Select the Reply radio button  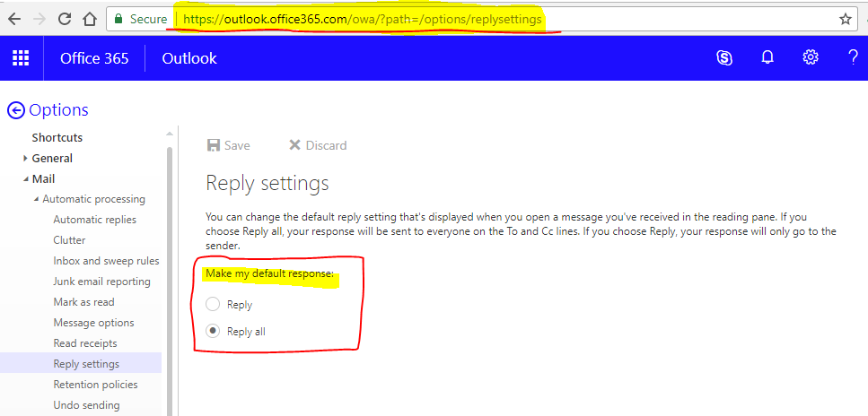click(x=213, y=304)
